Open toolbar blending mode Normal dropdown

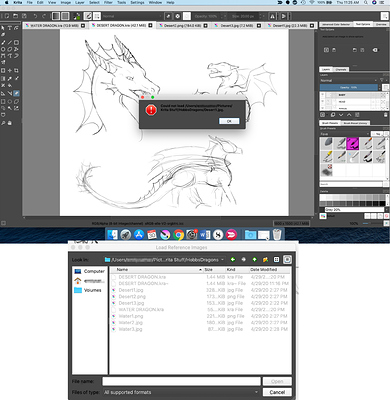(132, 16)
